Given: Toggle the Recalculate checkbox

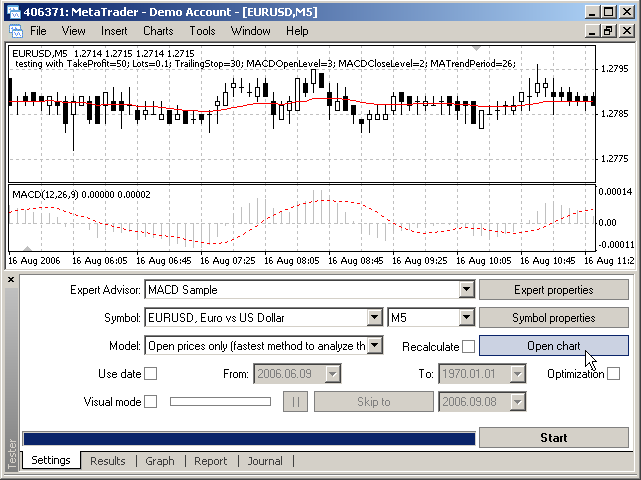Looking at the screenshot, I should [x=468, y=346].
